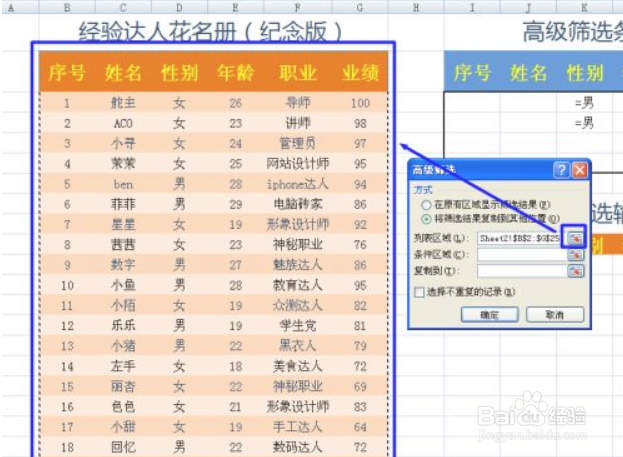Select column H header
The image size is (623, 457).
[416, 7]
